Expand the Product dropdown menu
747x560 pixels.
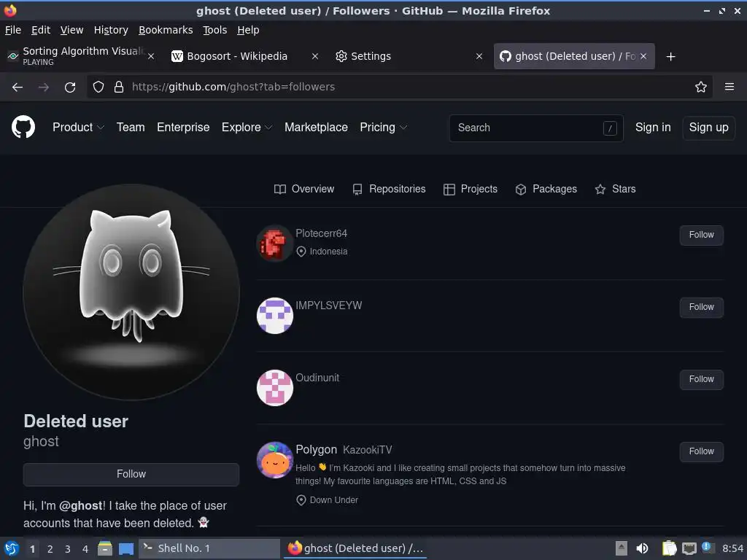(78, 127)
